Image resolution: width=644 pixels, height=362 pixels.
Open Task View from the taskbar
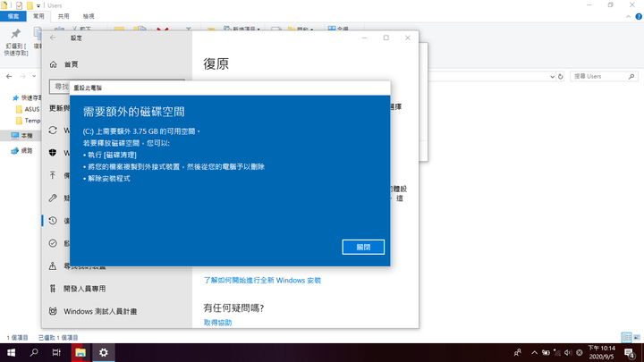[56, 352]
